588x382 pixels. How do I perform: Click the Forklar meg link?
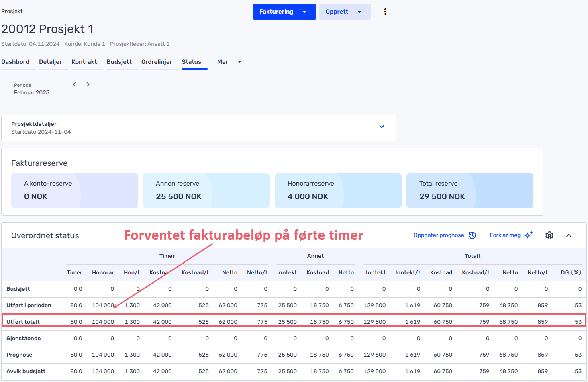505,235
